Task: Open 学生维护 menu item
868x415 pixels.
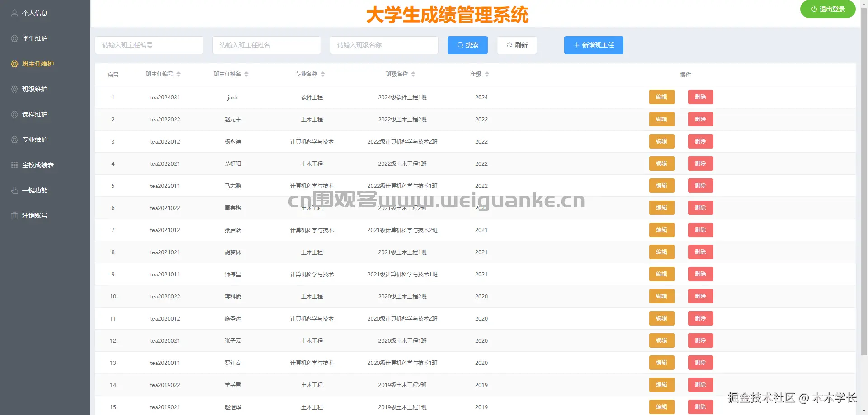Action: [45, 38]
